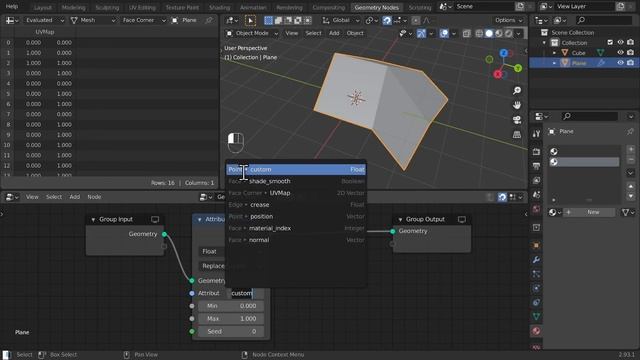Open the View Layer properties tab

tap(536, 180)
